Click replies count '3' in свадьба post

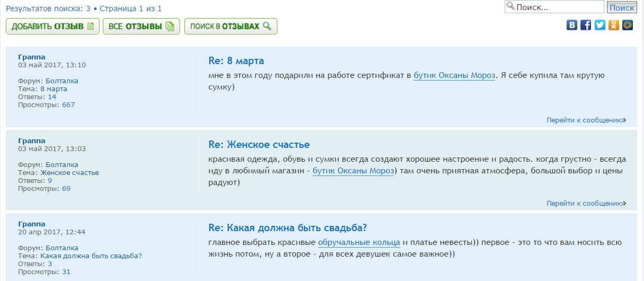tap(50, 264)
